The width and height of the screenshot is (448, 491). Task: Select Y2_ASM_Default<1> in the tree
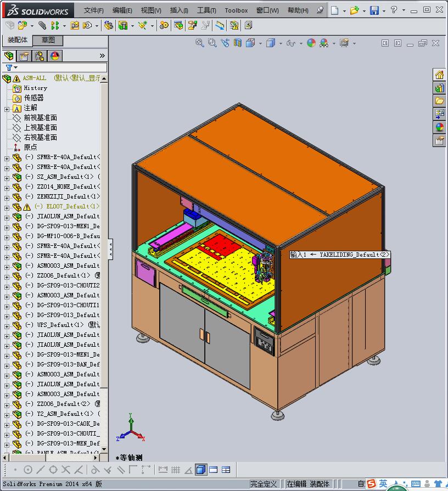[x=65, y=414]
